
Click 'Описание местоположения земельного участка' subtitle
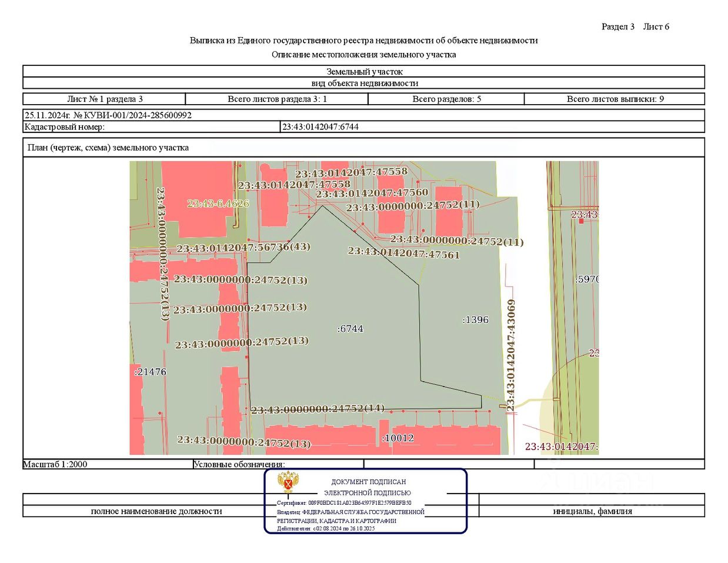coord(364,55)
